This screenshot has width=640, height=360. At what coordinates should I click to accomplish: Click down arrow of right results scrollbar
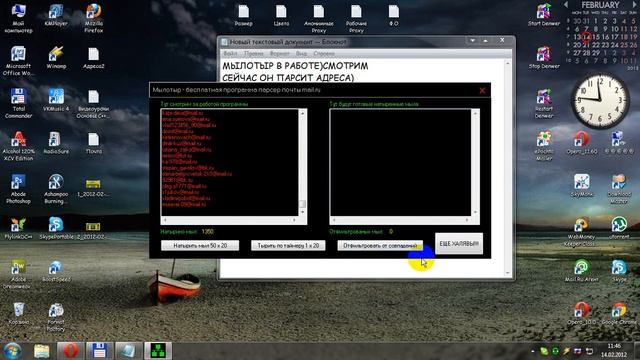point(475,212)
